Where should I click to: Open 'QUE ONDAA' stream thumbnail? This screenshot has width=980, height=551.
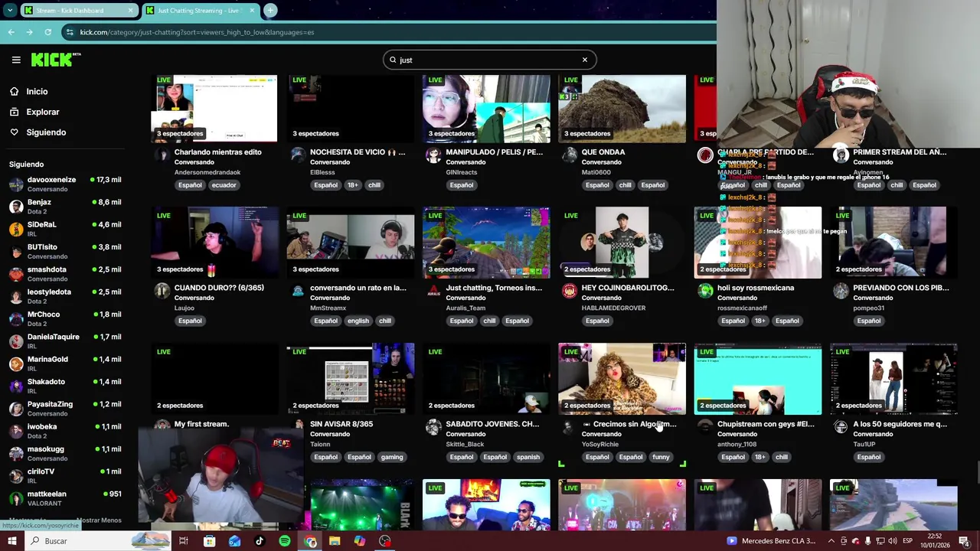click(622, 108)
